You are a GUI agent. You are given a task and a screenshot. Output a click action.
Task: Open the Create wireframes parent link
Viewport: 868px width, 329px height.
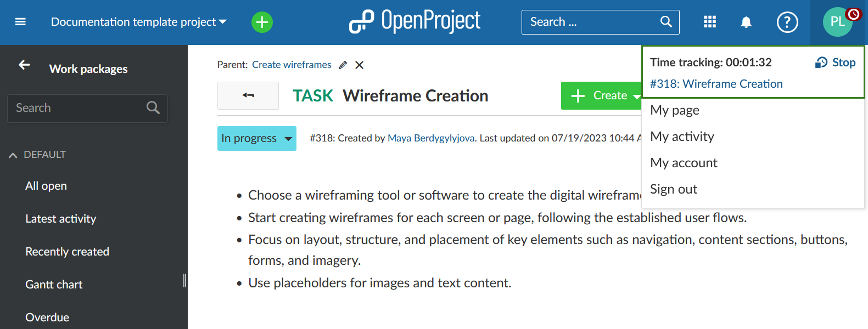pyautogui.click(x=292, y=65)
